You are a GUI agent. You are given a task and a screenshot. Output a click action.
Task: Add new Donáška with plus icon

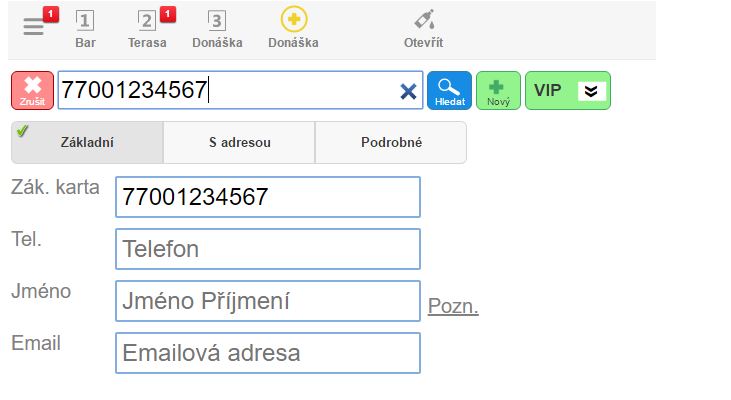[293, 29]
